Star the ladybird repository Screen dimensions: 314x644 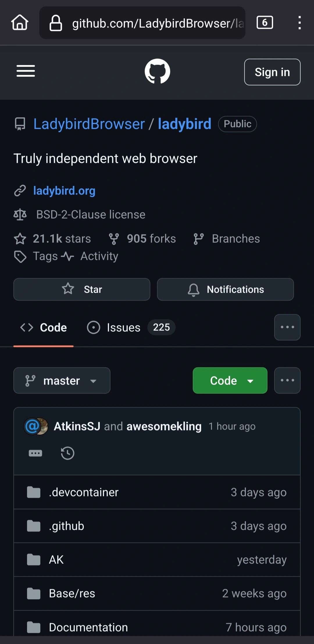tap(82, 289)
